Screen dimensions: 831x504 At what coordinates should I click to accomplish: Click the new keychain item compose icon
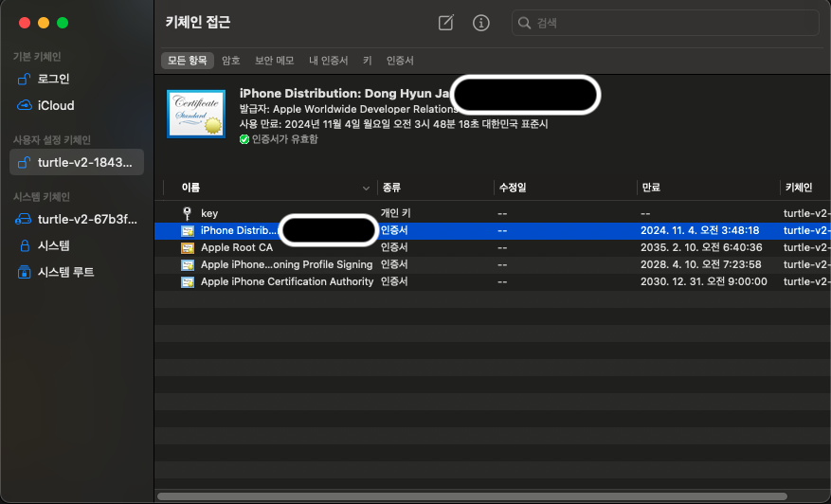(x=445, y=23)
